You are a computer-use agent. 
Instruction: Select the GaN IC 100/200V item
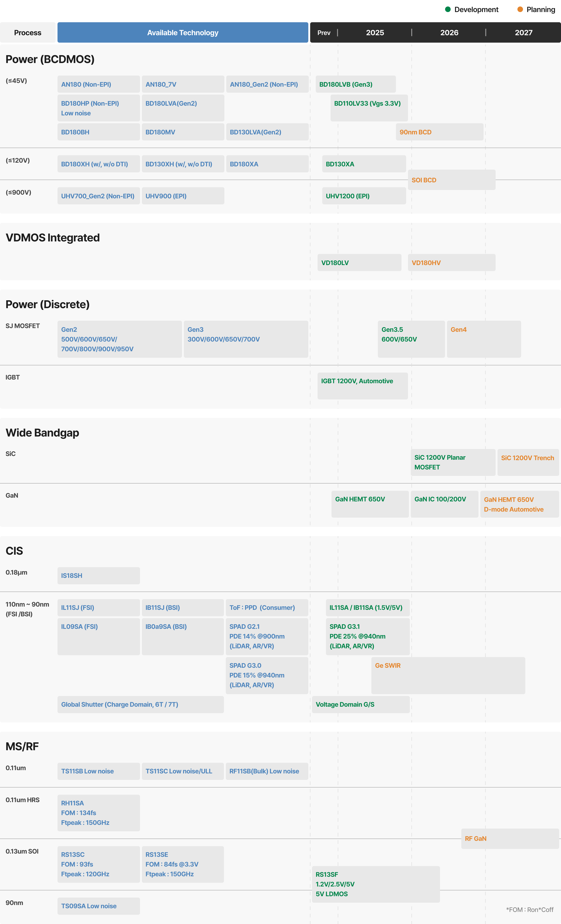[444, 504]
